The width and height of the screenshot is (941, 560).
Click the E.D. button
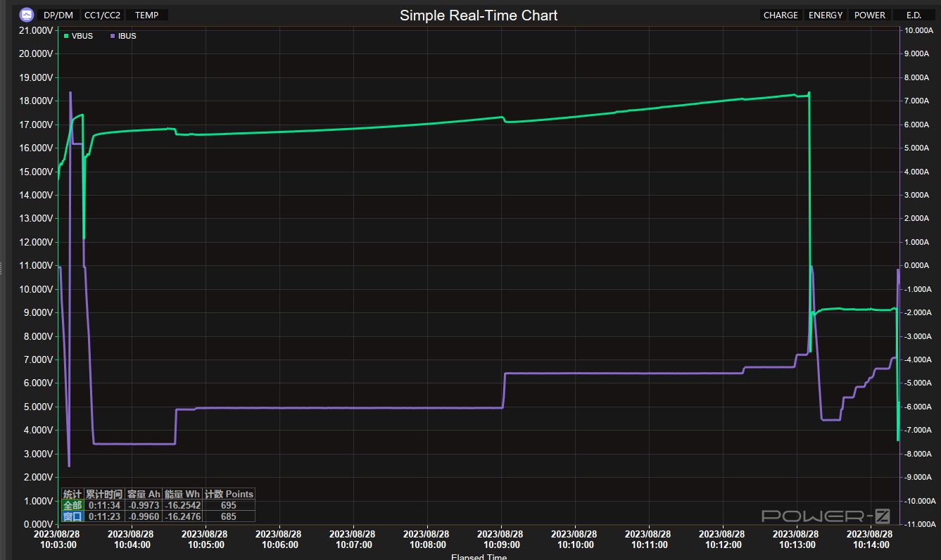[x=913, y=15]
